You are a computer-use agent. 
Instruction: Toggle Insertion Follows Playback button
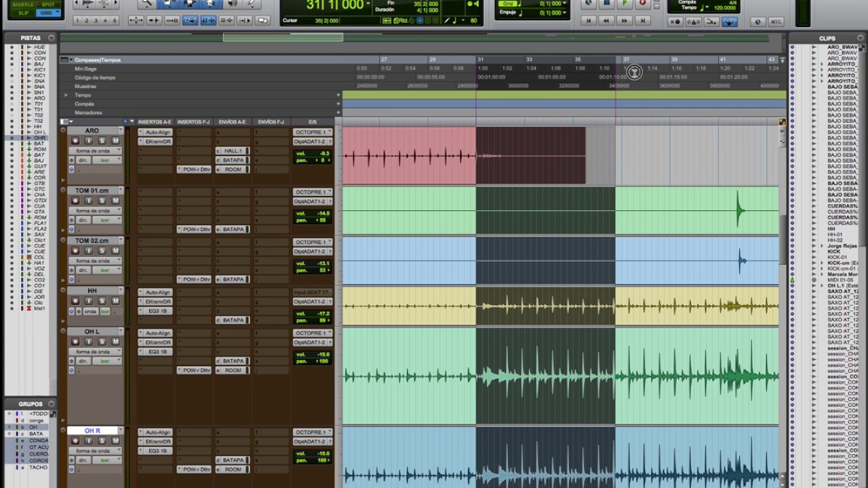pos(245,21)
